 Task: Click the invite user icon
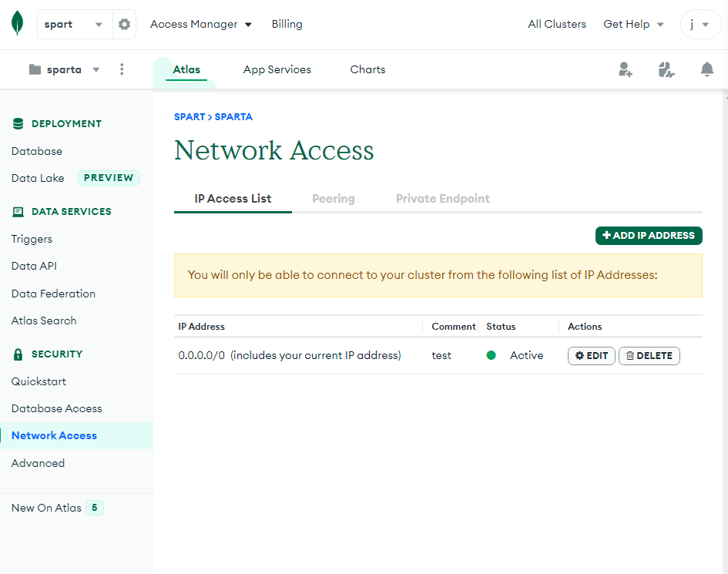pos(625,69)
